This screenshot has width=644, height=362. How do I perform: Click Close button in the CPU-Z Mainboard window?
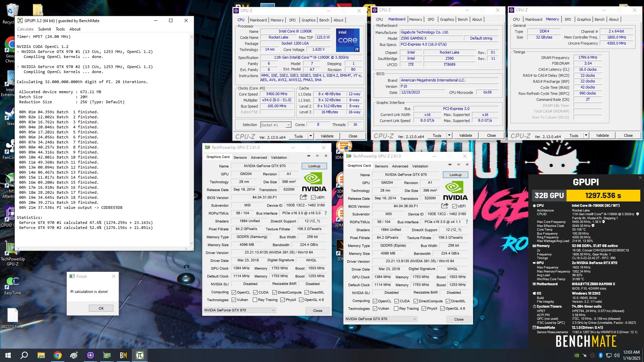click(491, 135)
